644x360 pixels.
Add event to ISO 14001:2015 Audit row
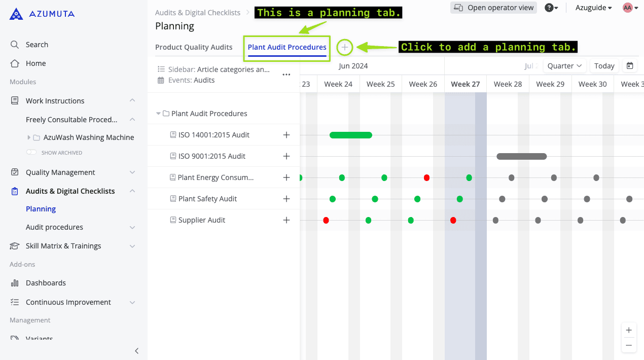click(x=287, y=135)
